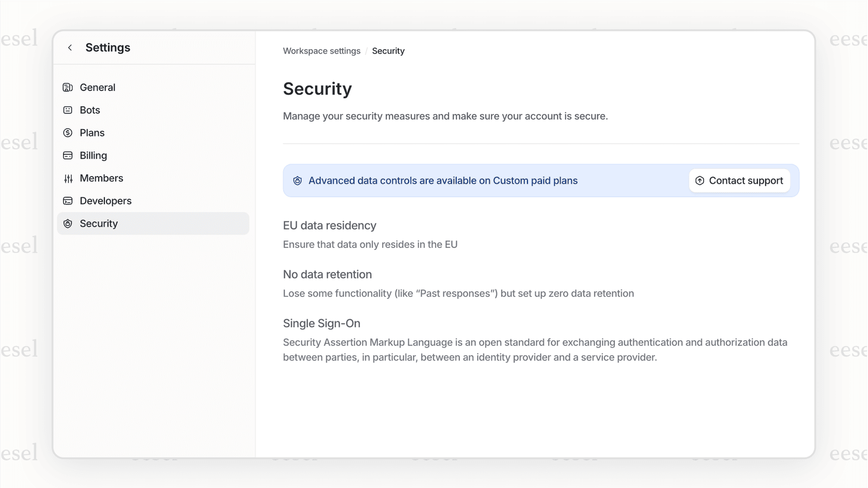Select Plans in the settings sidebar
Image resolution: width=868 pixels, height=488 pixels.
pos(91,133)
